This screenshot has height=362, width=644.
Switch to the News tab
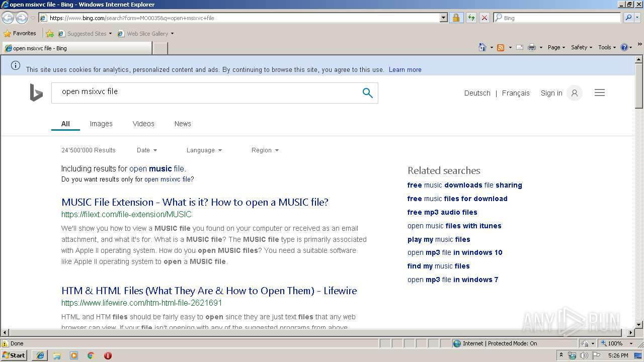pos(183,124)
